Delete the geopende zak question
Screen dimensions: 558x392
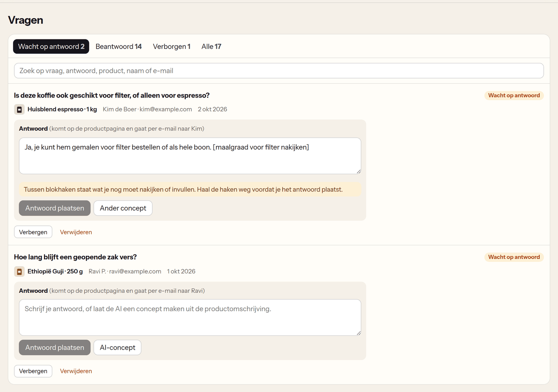click(76, 371)
